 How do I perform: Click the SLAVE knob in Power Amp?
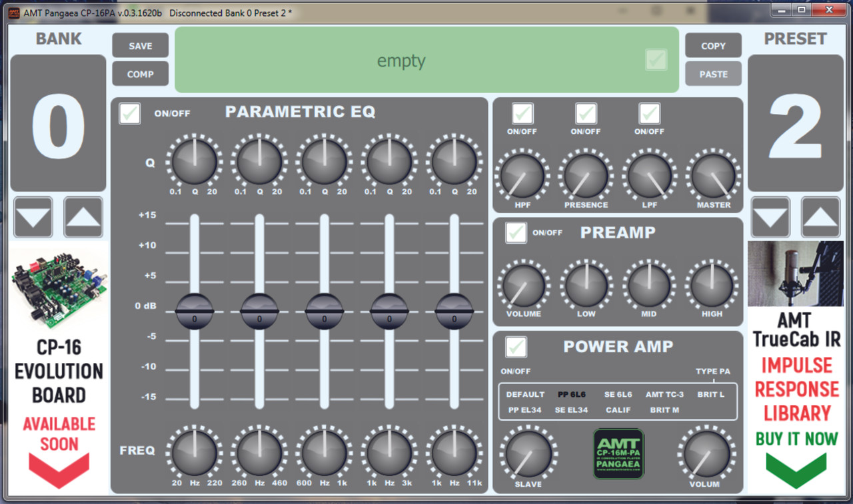(528, 456)
